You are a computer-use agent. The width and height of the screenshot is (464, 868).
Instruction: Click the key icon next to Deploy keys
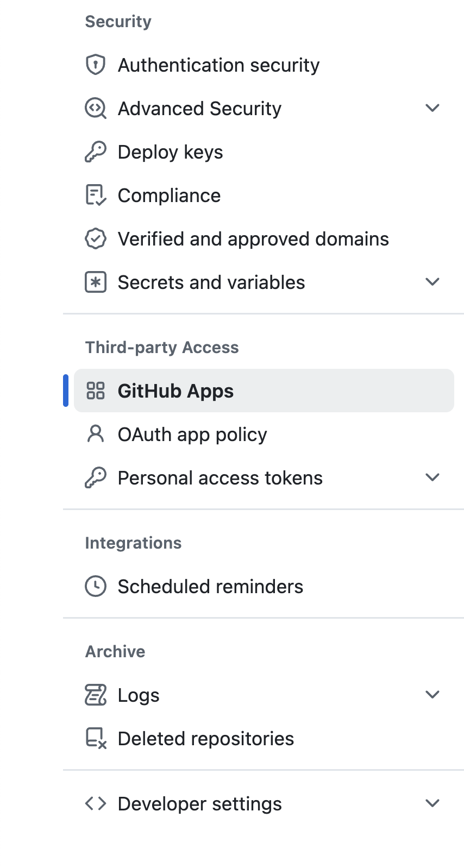point(96,152)
